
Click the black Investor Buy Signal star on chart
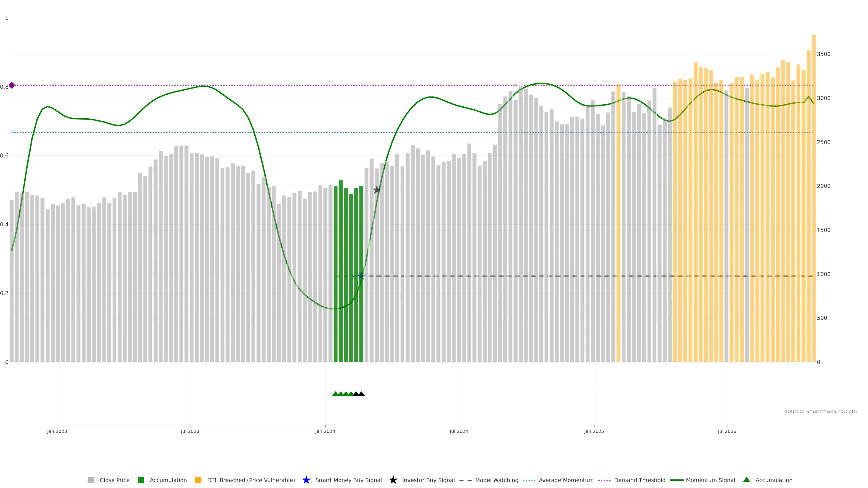click(x=377, y=190)
